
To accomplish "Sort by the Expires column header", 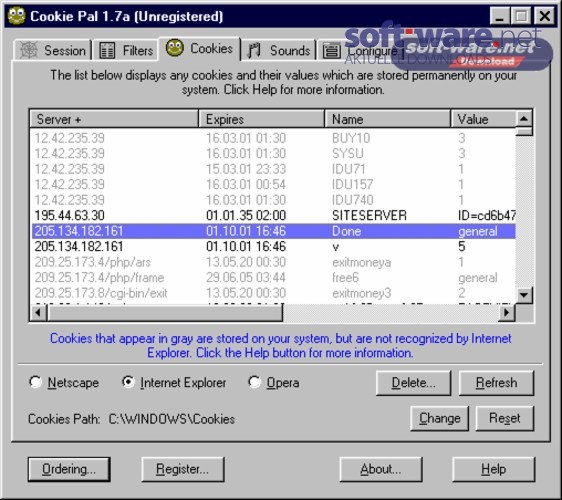I will [x=261, y=119].
